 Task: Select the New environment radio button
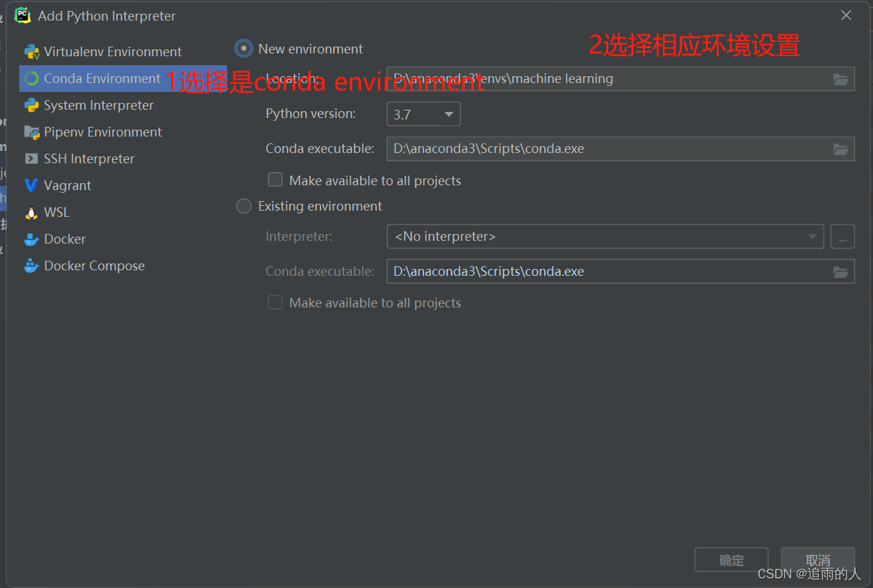tap(244, 49)
